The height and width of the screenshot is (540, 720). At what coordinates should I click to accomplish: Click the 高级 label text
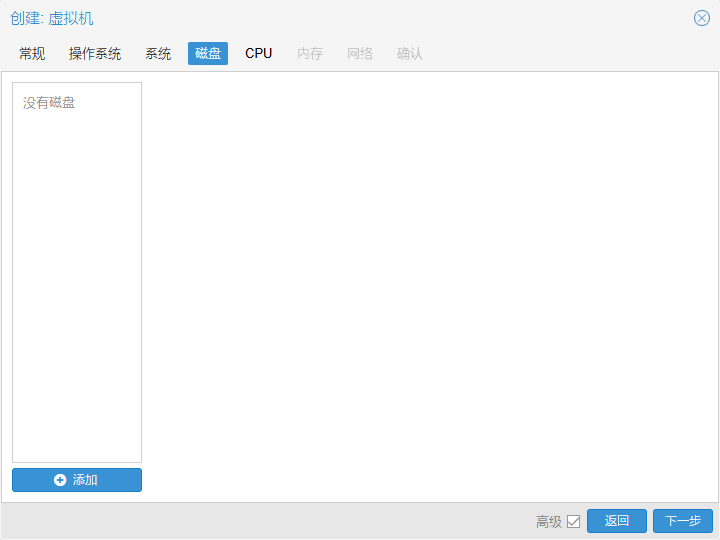pos(548,521)
